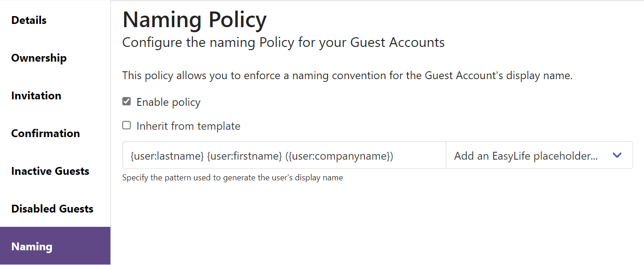This screenshot has width=644, height=265.
Task: Switch to the Ownership section
Action: [x=39, y=58]
